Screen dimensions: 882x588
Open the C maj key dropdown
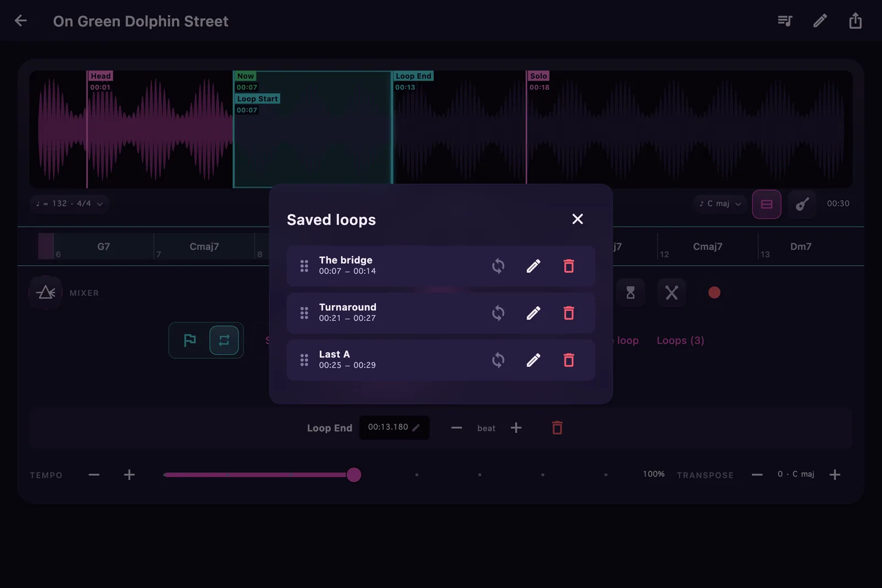pyautogui.click(x=720, y=204)
